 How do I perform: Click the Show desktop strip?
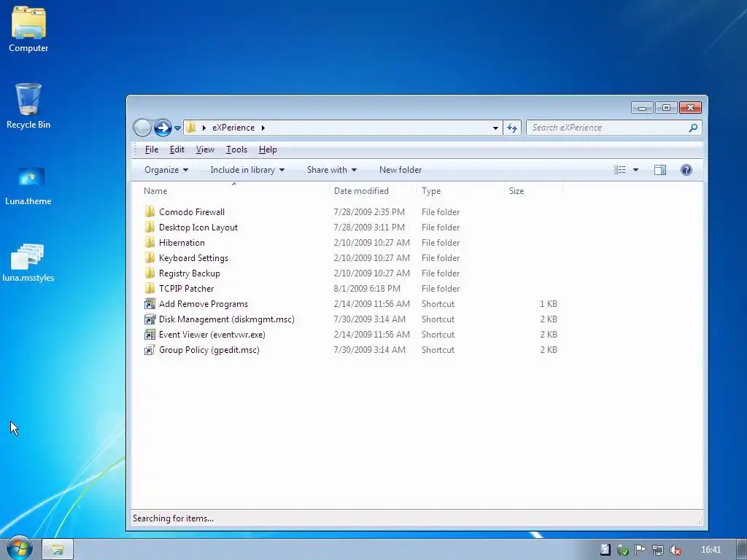click(x=742, y=550)
